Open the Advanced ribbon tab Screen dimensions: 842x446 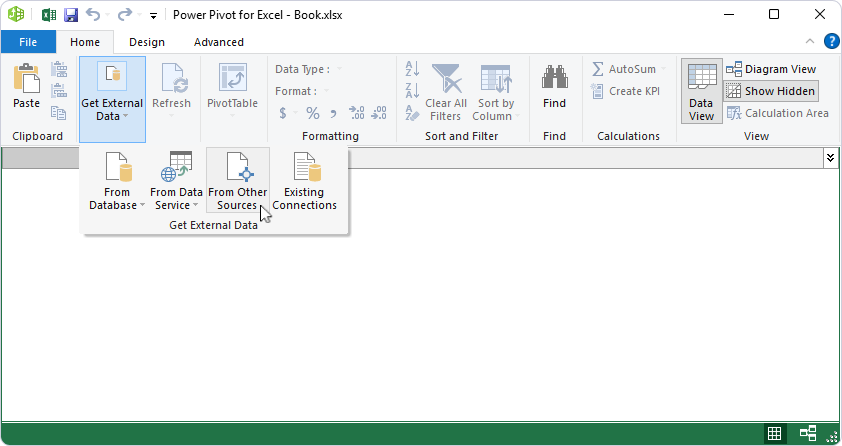coord(219,42)
